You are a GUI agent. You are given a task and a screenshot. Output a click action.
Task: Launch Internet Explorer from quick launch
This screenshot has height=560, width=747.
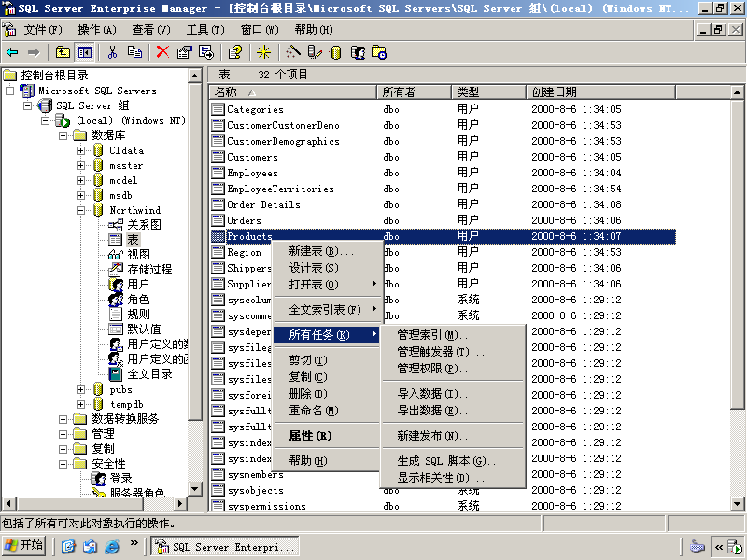pos(111,546)
